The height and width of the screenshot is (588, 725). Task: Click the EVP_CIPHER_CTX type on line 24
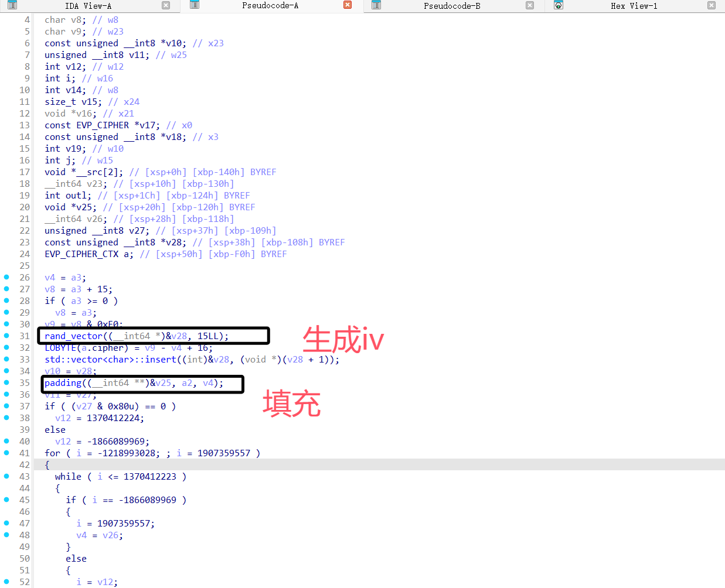click(81, 254)
